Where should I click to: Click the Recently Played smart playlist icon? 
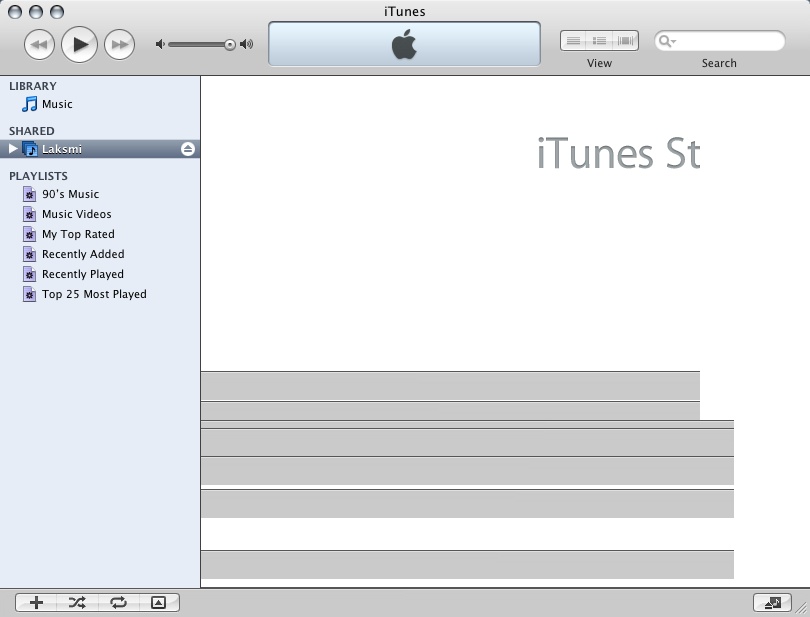[29, 274]
